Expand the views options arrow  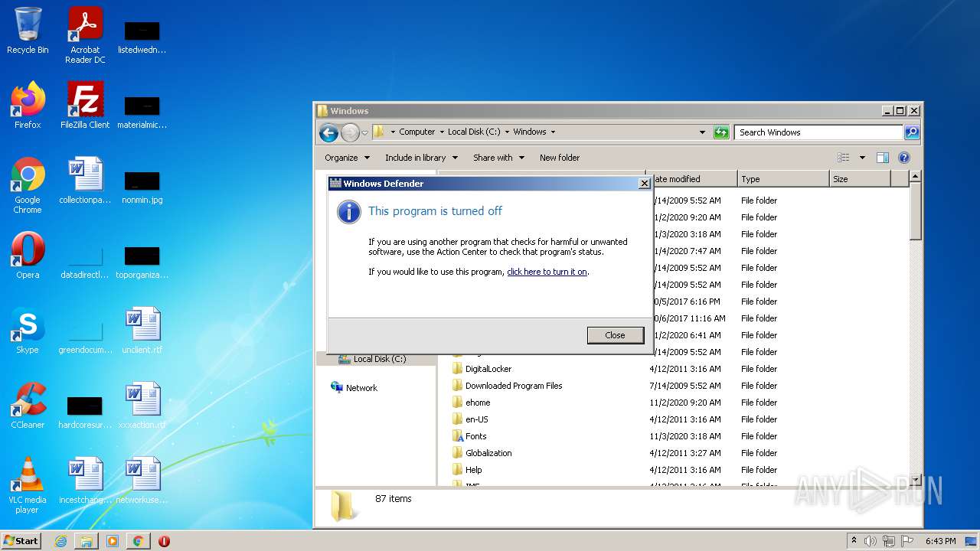pyautogui.click(x=862, y=158)
